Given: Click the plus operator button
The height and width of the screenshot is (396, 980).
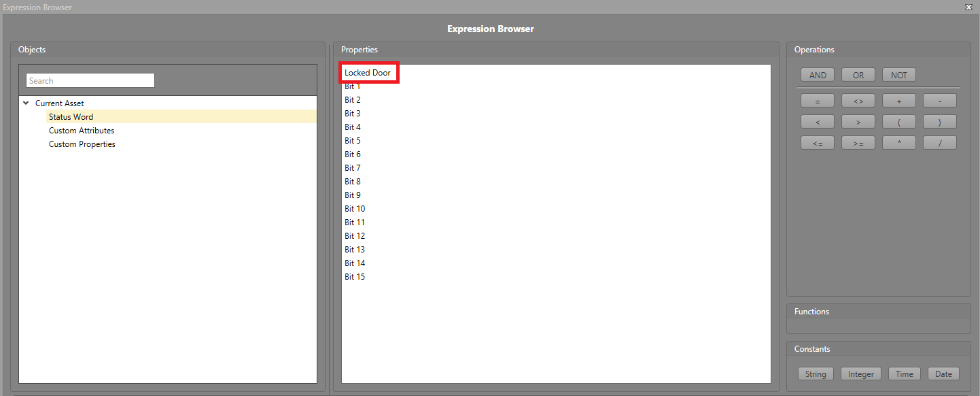Looking at the screenshot, I should click(898, 101).
